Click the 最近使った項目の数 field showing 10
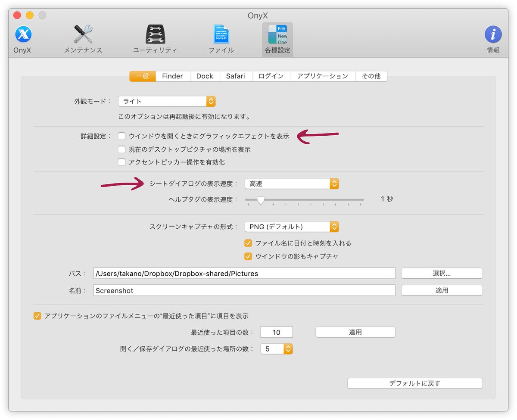Image resolution: width=517 pixels, height=420 pixels. (x=277, y=332)
